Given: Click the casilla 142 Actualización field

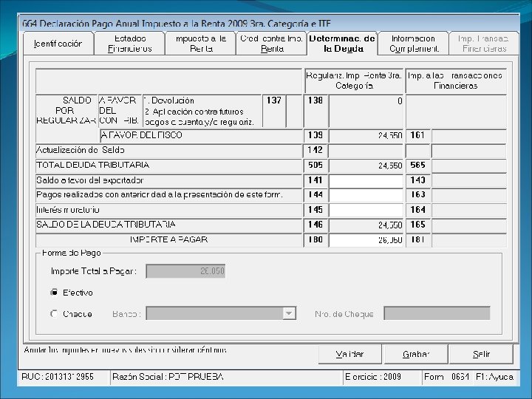Looking at the screenshot, I should tap(366, 151).
